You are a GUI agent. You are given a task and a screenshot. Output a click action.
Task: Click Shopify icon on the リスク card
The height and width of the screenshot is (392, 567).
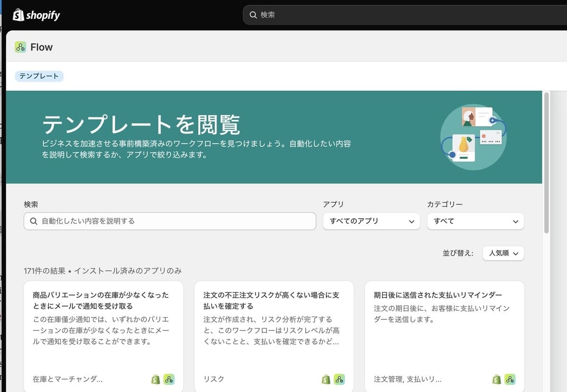[x=326, y=379]
